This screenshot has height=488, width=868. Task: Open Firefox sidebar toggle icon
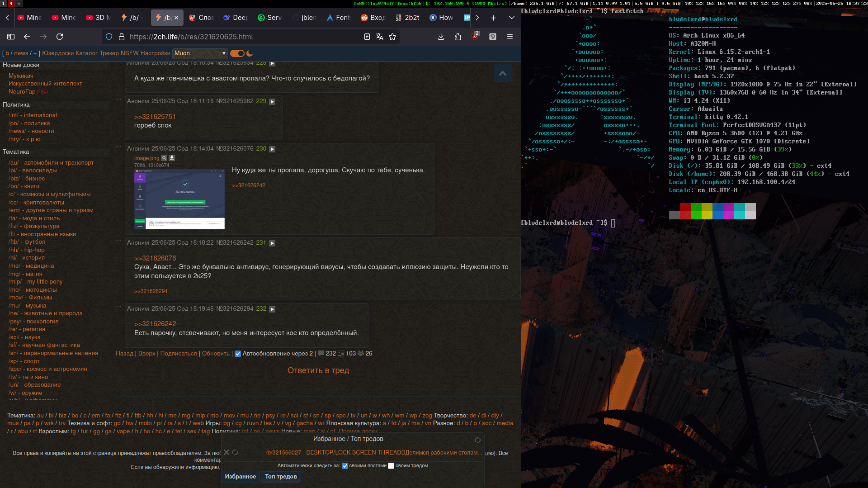(11, 37)
